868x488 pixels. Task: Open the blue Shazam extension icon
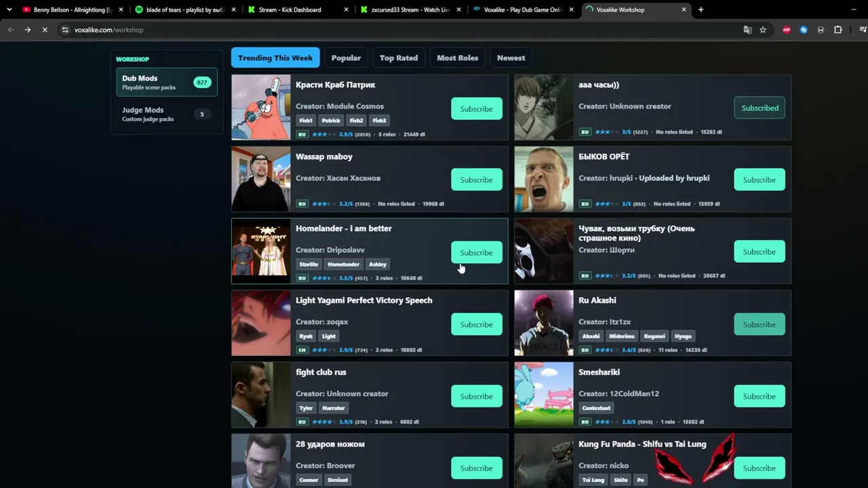click(x=804, y=30)
